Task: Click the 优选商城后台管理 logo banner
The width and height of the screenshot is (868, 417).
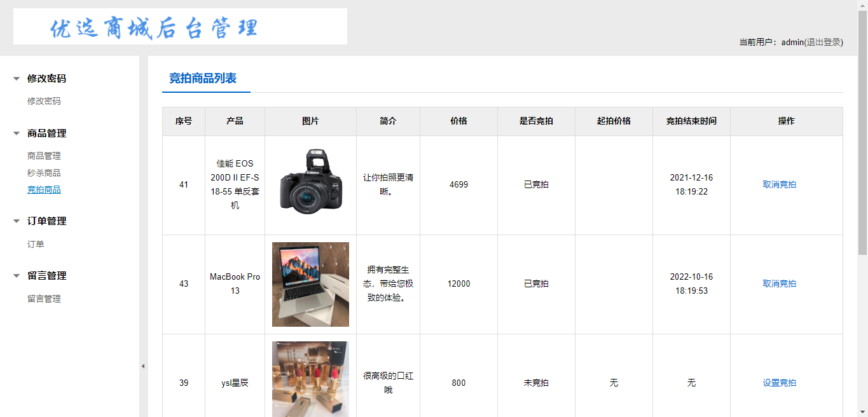Action: [180, 27]
